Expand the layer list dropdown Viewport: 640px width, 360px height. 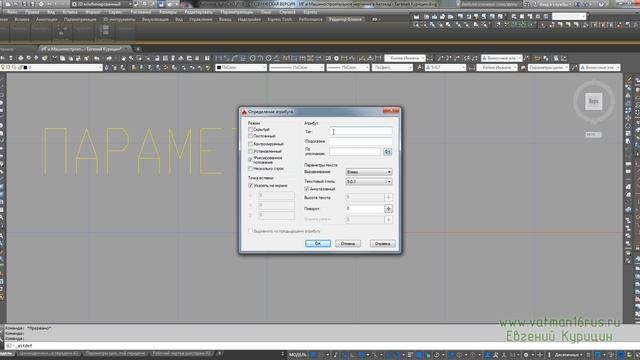pos(100,67)
